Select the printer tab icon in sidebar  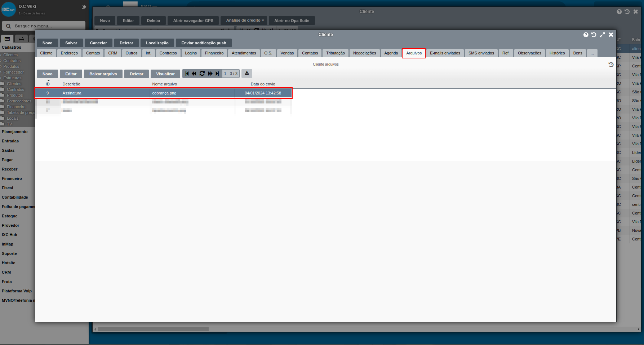point(21,39)
